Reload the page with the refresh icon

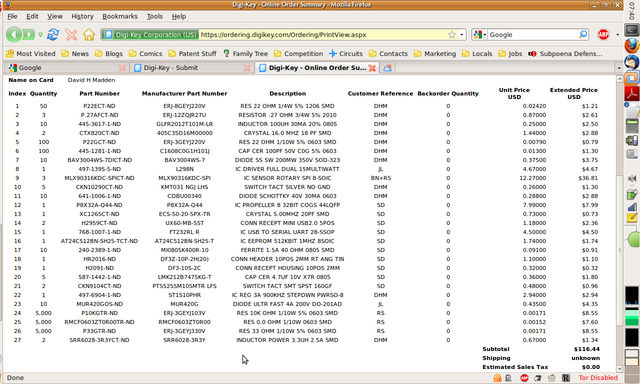pyautogui.click(x=53, y=35)
